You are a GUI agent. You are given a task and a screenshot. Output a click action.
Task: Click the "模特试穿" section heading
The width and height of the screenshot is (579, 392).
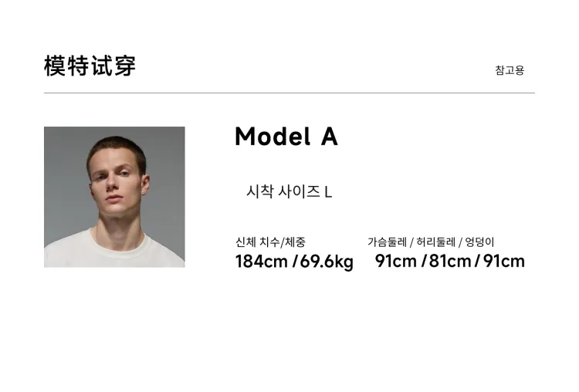click(x=90, y=66)
